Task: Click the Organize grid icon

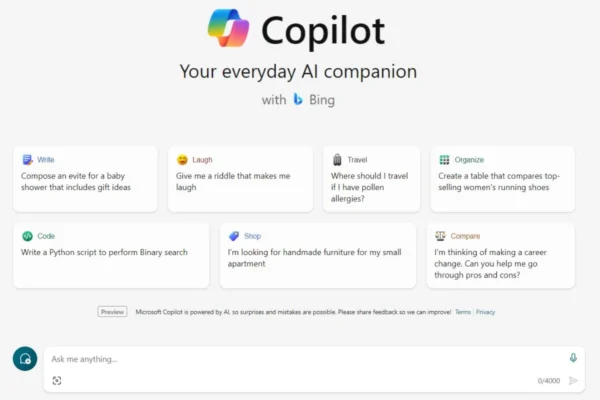Action: 444,160
